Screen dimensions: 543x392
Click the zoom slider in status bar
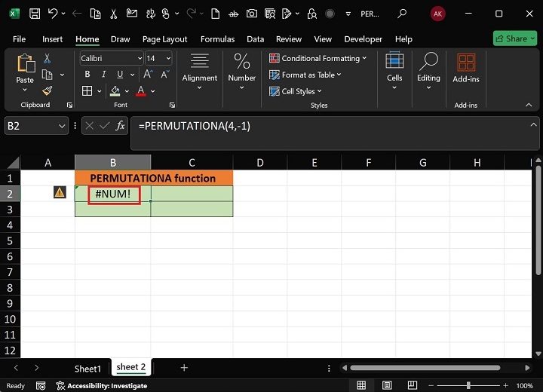pyautogui.click(x=468, y=385)
